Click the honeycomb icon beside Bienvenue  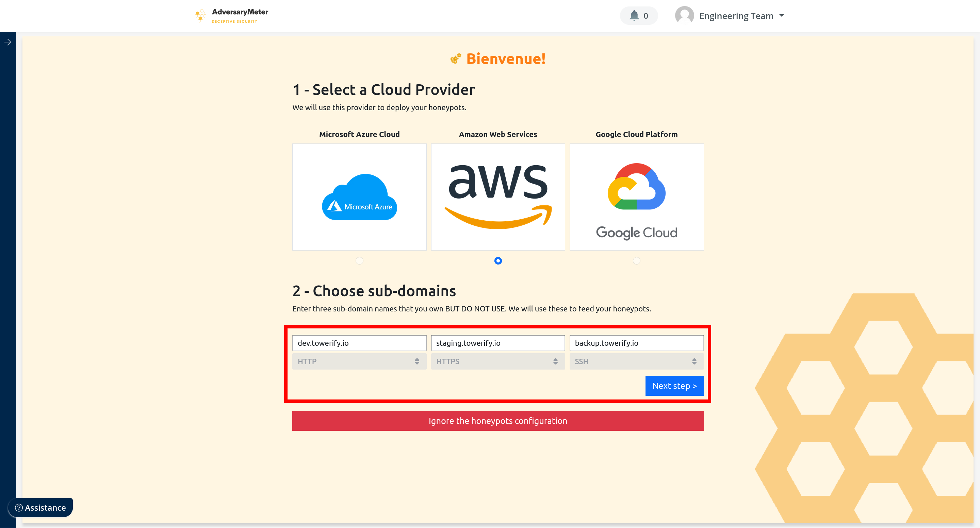[x=455, y=58]
